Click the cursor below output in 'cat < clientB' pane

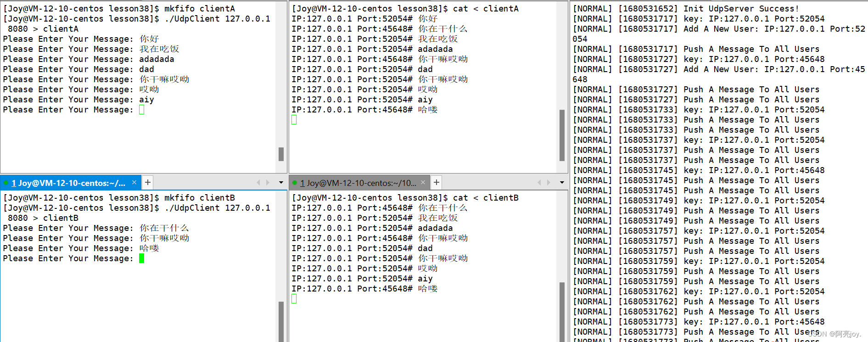coord(294,299)
